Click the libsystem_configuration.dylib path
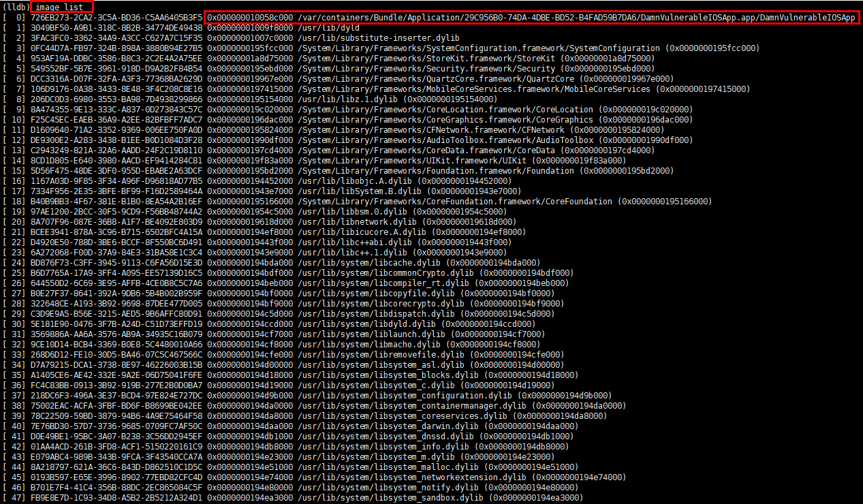863x504 pixels. [405, 395]
